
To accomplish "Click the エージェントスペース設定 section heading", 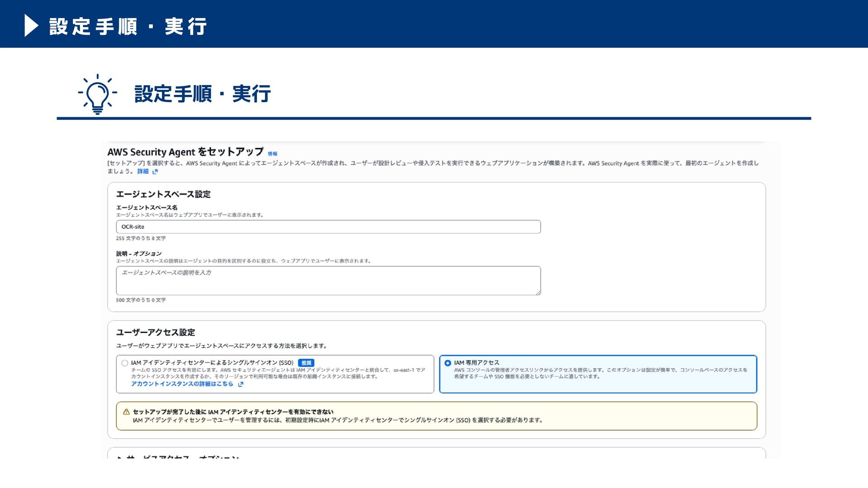I will 163,194.
